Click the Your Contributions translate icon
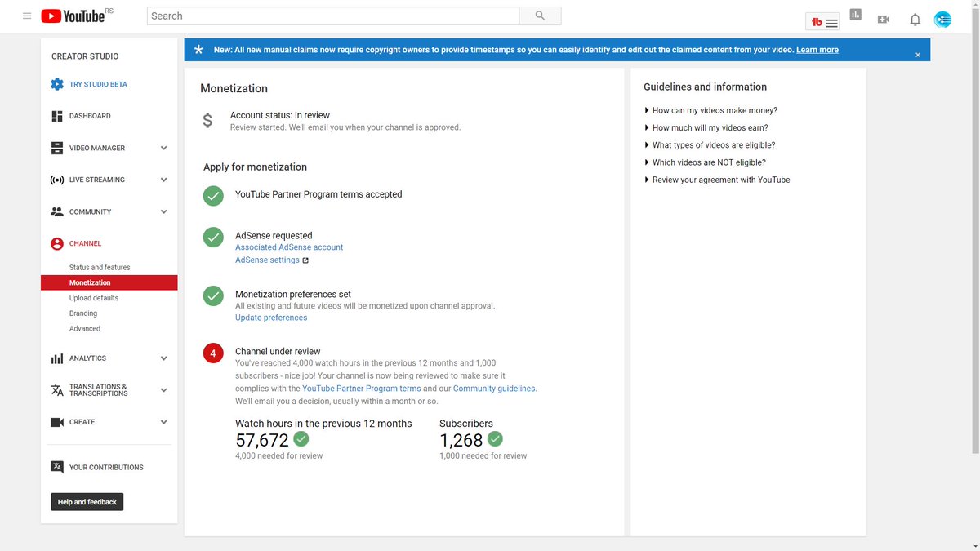This screenshot has height=551, width=980. (57, 467)
